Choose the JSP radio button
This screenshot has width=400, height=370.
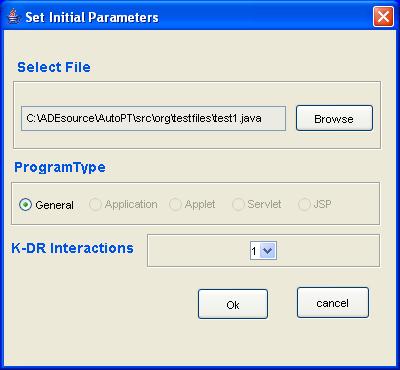point(304,204)
